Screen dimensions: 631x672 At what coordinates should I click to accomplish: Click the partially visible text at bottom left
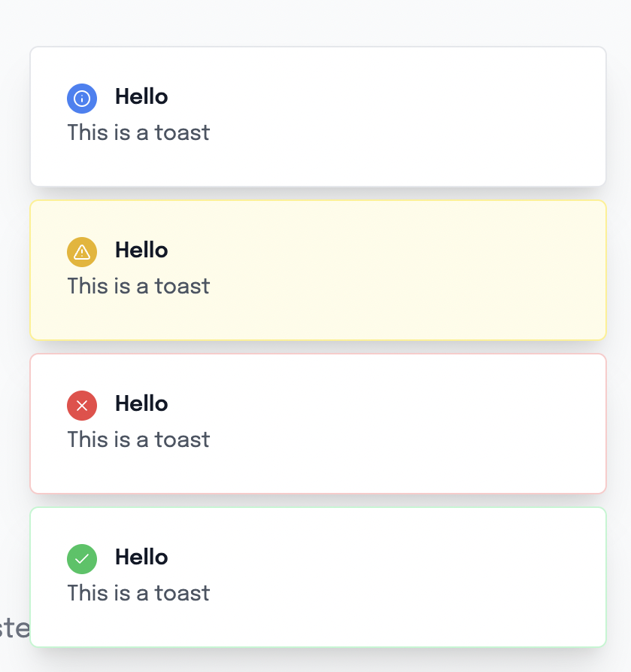point(15,627)
